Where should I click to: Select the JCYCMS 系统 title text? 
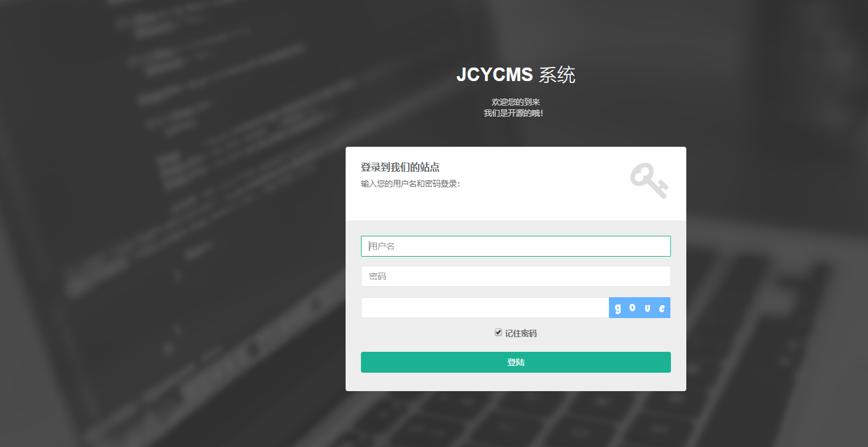(516, 75)
